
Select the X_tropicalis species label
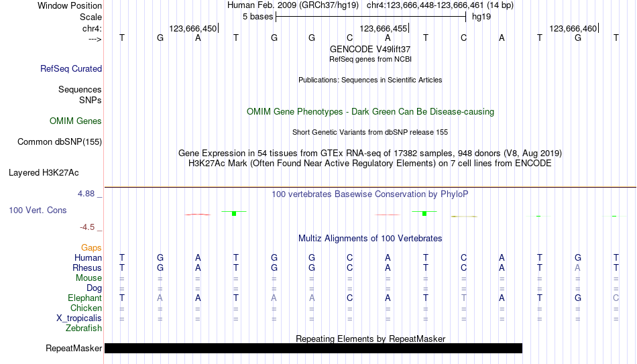(x=79, y=318)
